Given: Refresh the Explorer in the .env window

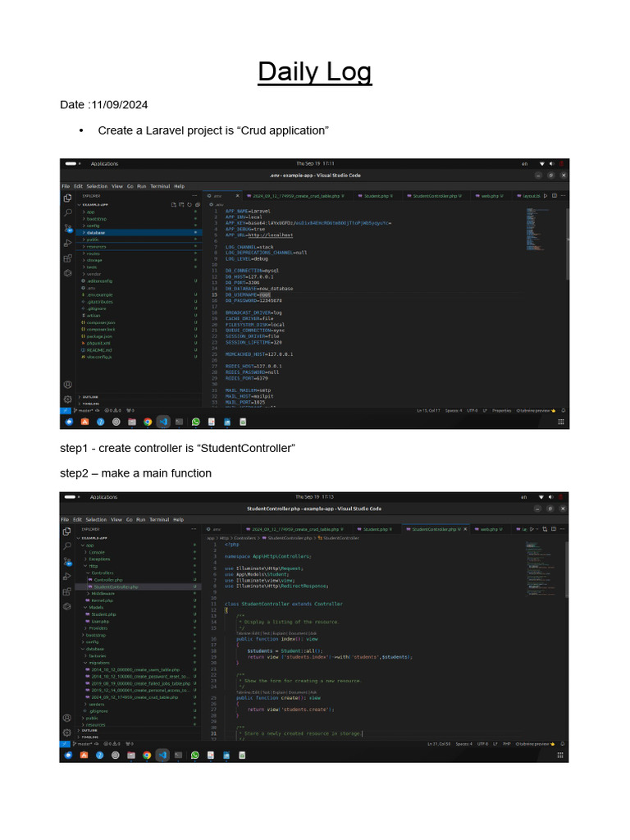Looking at the screenshot, I should point(189,204).
